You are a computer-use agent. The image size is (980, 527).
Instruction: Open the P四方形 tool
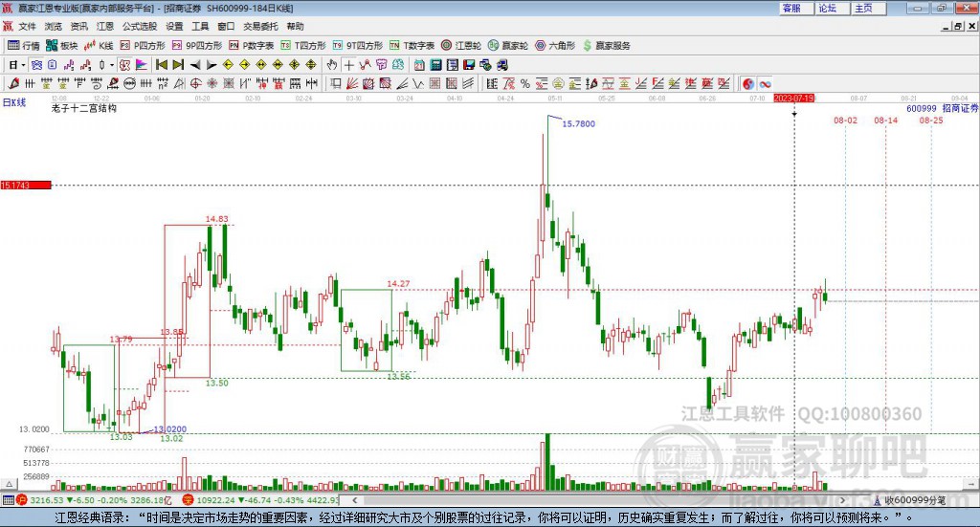click(x=143, y=46)
